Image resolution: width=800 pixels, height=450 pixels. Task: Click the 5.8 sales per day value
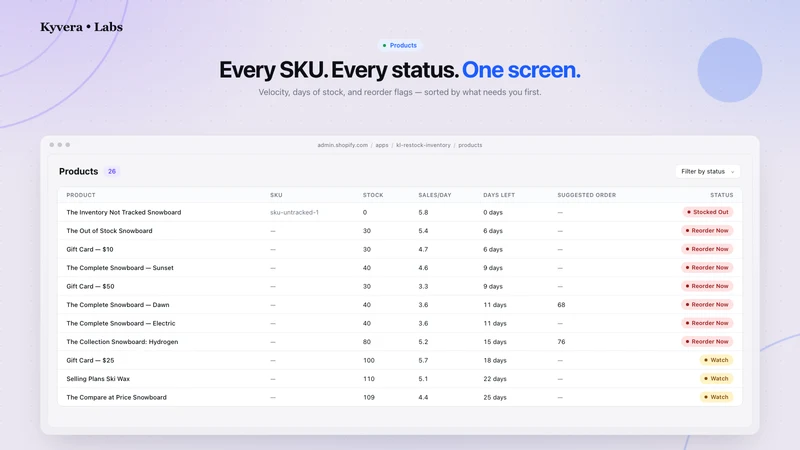(423, 212)
